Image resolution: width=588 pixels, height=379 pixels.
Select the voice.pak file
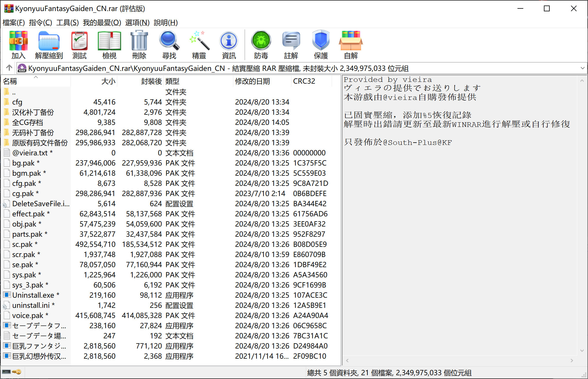28,315
